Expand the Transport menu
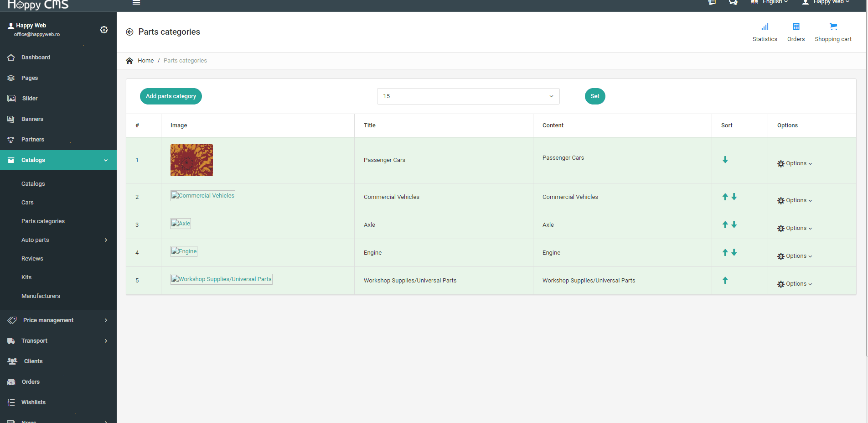 click(x=58, y=341)
